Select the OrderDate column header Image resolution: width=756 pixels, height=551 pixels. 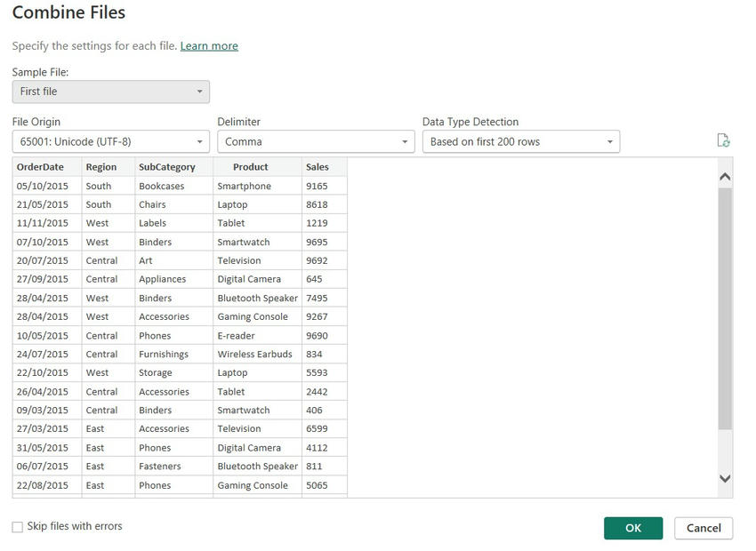coord(42,166)
